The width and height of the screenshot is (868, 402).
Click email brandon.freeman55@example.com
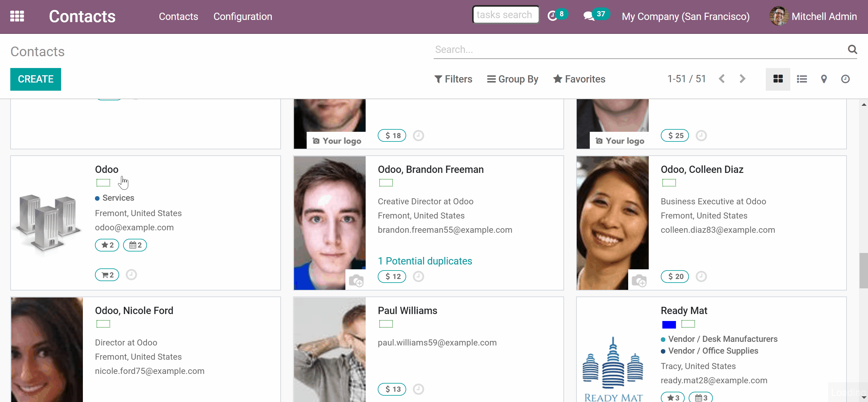click(x=445, y=230)
